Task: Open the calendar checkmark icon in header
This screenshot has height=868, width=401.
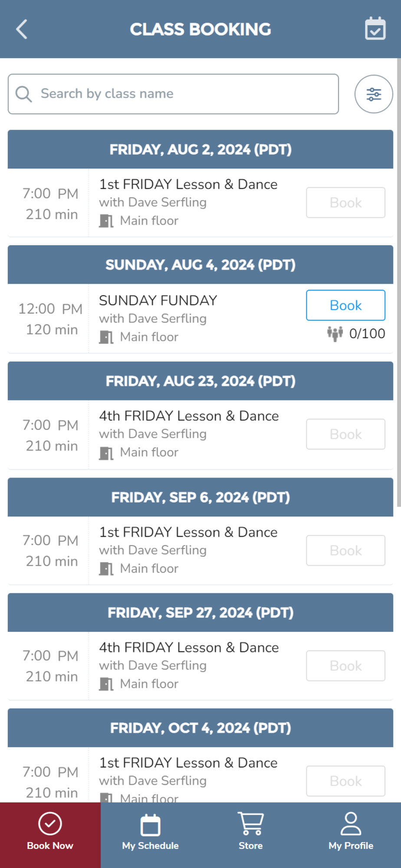Action: 375,29
